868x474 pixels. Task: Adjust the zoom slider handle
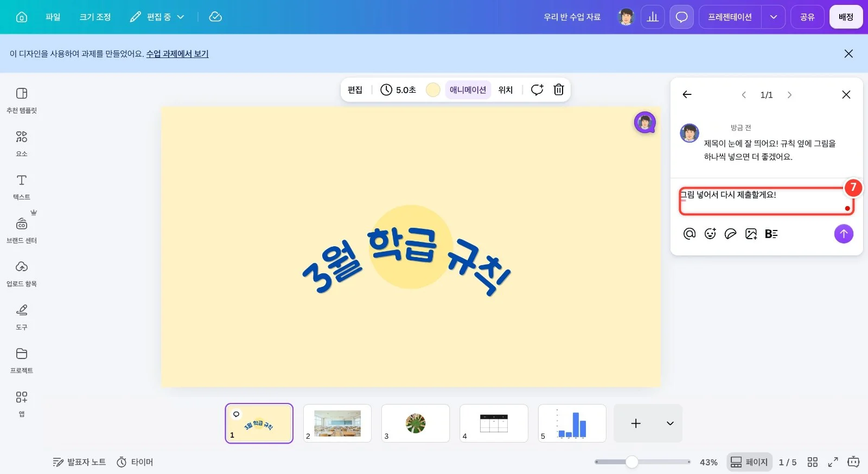tap(631, 462)
